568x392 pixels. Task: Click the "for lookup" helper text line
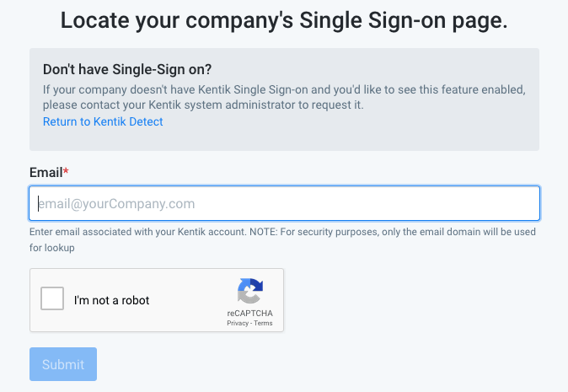pos(52,248)
